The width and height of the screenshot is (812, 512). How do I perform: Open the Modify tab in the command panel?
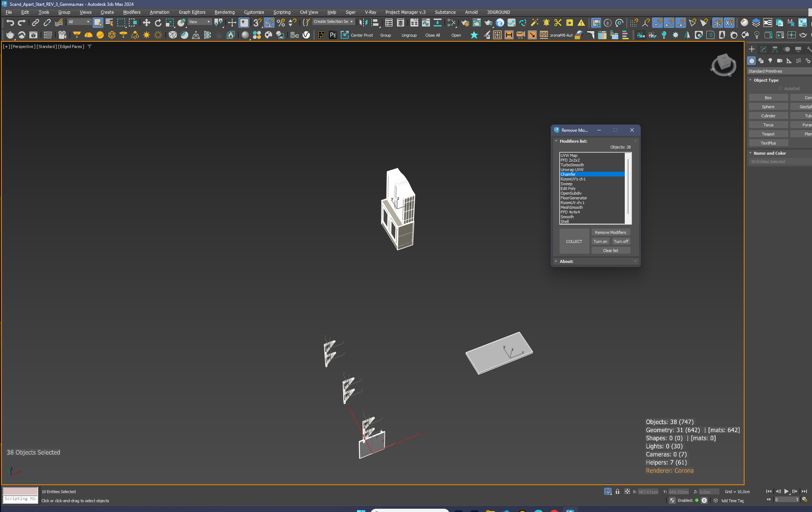763,49
